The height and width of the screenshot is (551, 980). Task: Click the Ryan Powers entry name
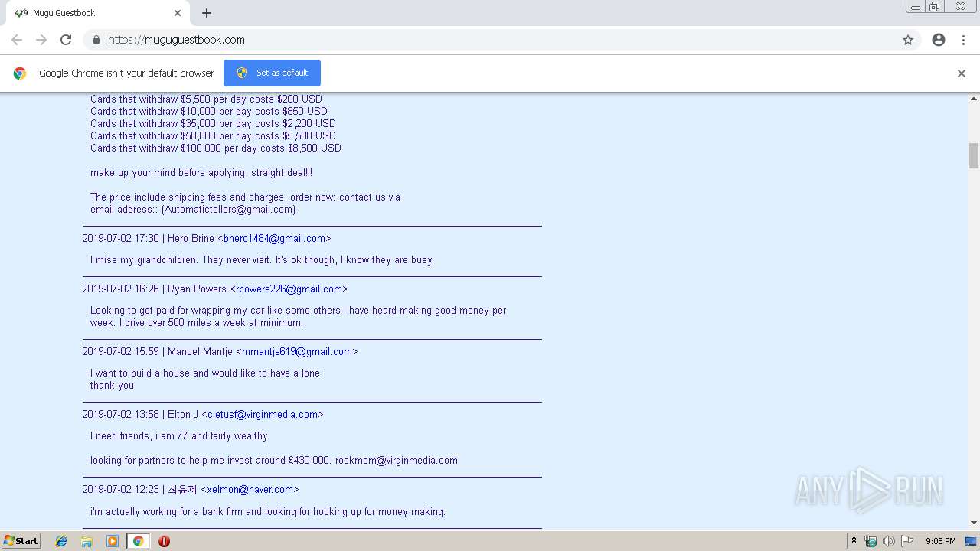pyautogui.click(x=198, y=289)
